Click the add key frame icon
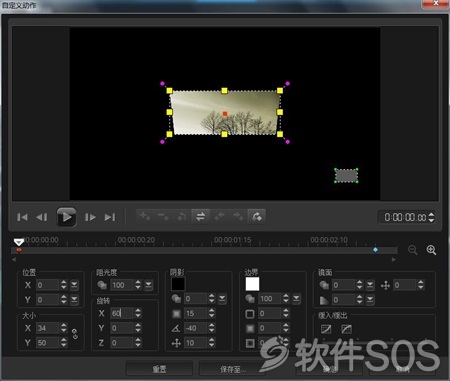 145,217
